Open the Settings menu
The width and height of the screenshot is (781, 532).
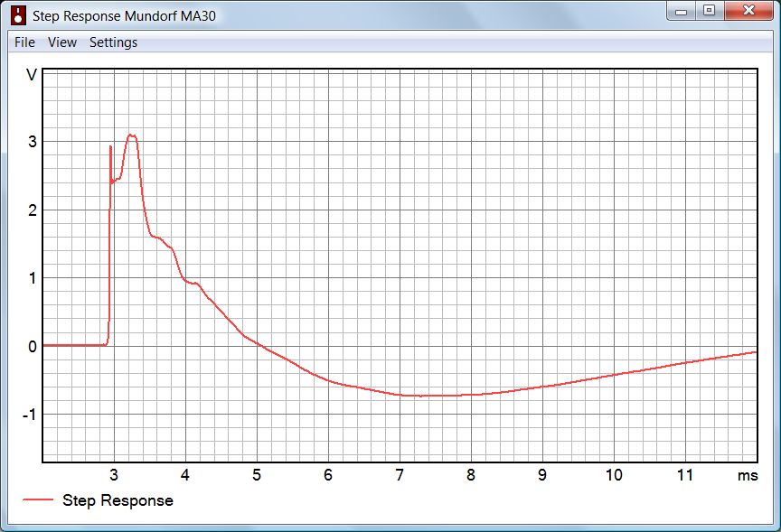coord(113,42)
